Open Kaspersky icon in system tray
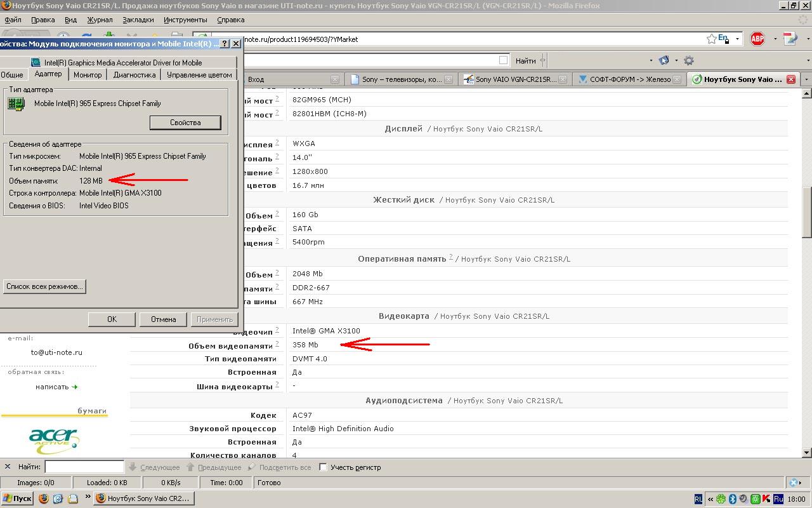 pyautogui.click(x=766, y=498)
